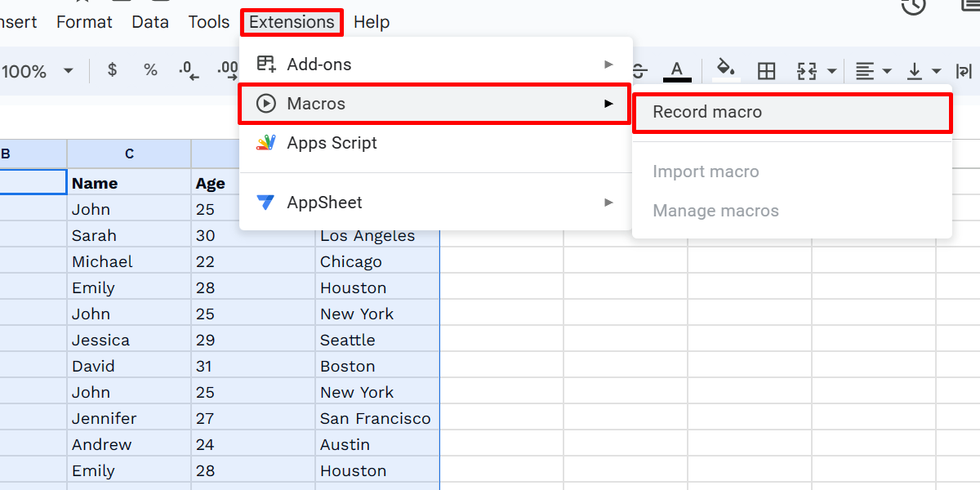Open the version history clock icon
Screen dimensions: 980x490
[913, 7]
